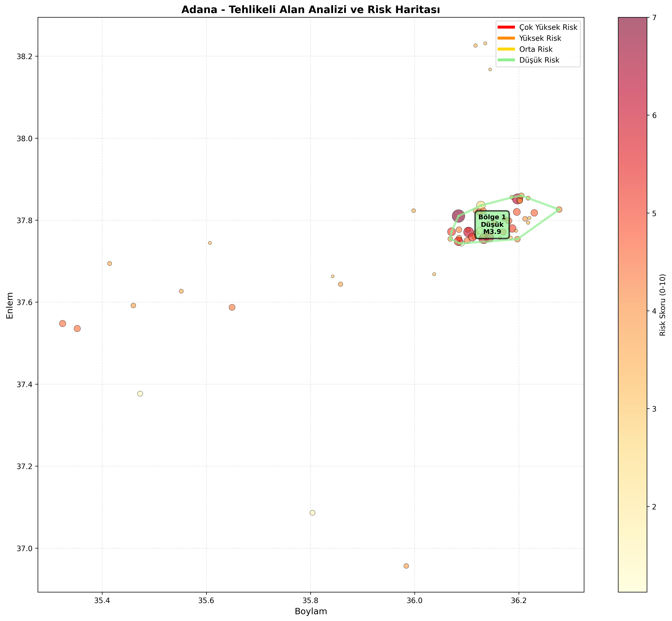Click the 'Risk Skoru (0-10)' colorbar label

click(662, 305)
